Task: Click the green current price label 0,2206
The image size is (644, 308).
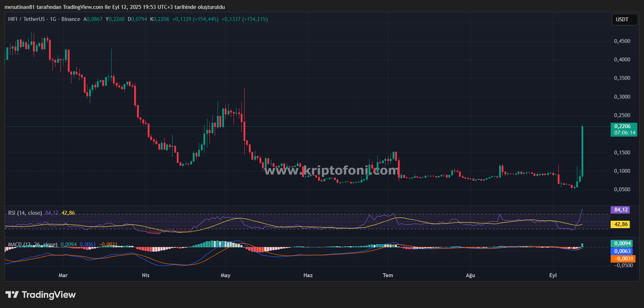Action: 623,127
